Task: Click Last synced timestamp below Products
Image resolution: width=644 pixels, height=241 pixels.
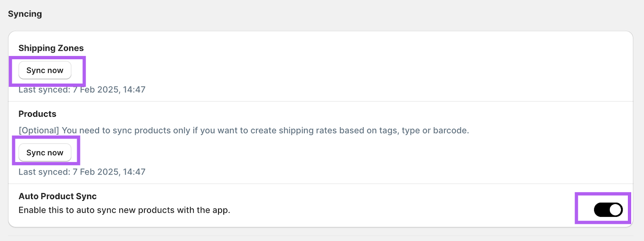Action: coord(82,172)
